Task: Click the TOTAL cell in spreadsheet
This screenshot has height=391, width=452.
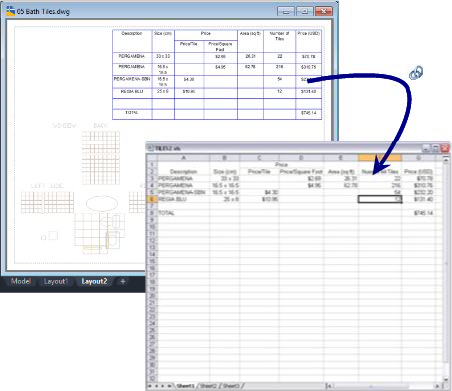Action: [x=183, y=213]
